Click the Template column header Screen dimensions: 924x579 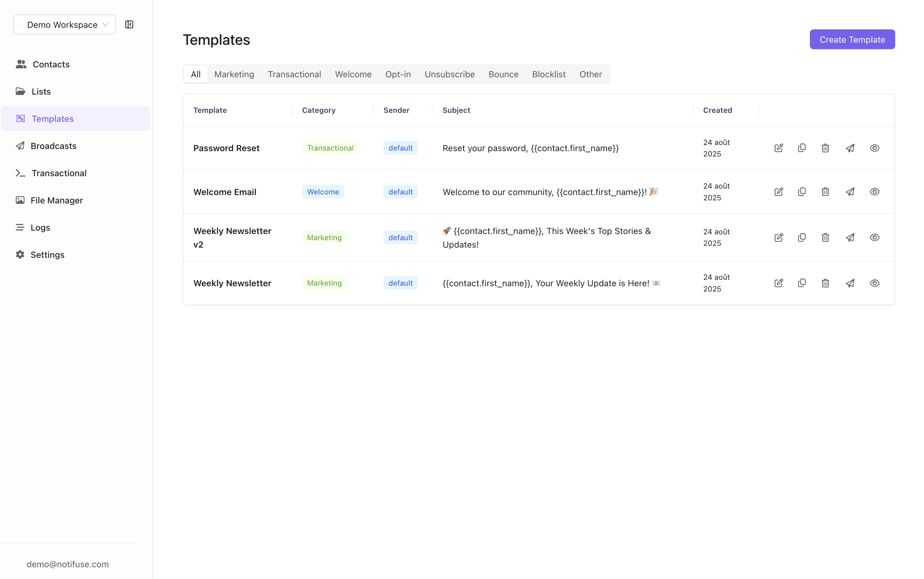pyautogui.click(x=210, y=110)
